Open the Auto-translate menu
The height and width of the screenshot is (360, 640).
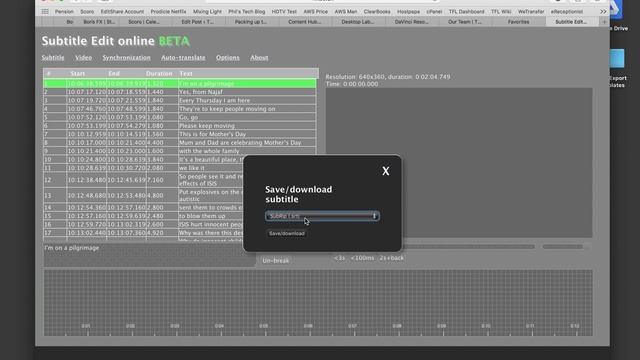(x=183, y=58)
